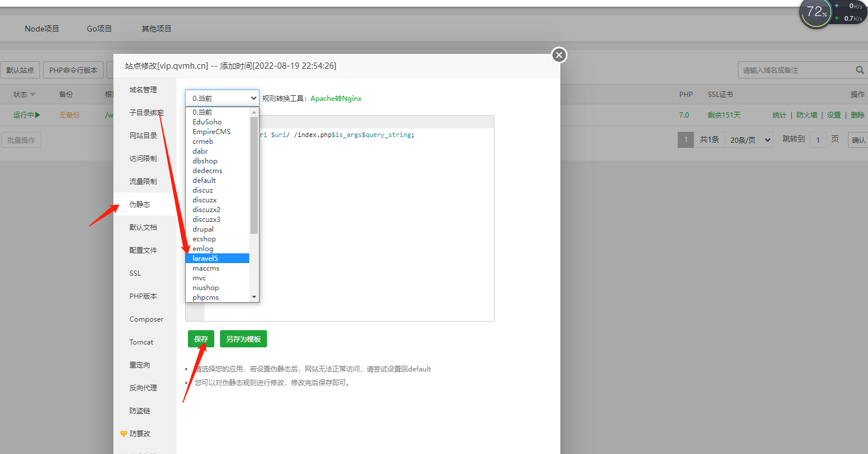This screenshot has width=868, height=454.
Task: Click the page 1 pagination button
Action: coord(686,140)
